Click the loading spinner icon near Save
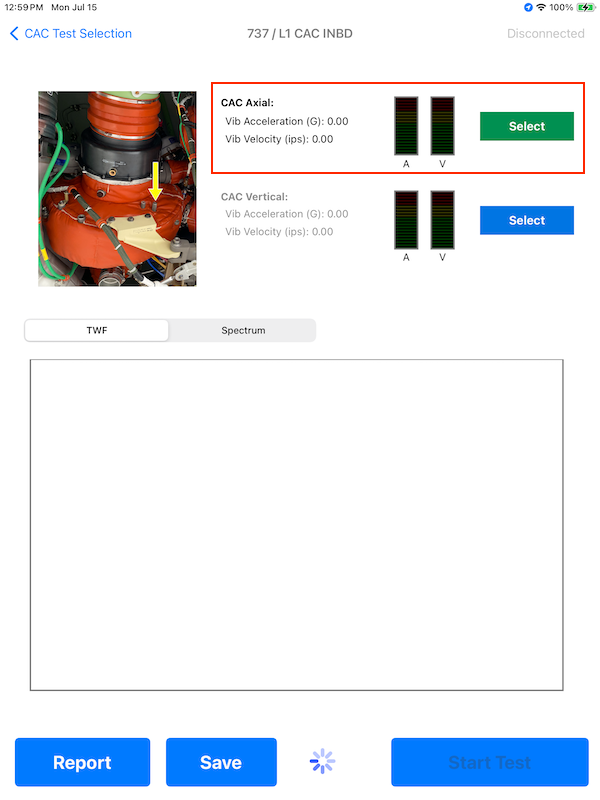 [322, 762]
